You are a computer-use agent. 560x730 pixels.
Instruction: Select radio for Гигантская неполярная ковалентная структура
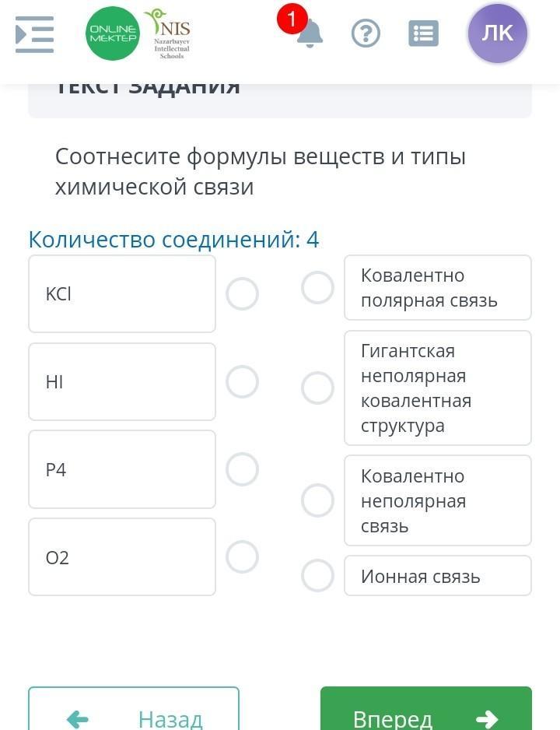coord(317,388)
